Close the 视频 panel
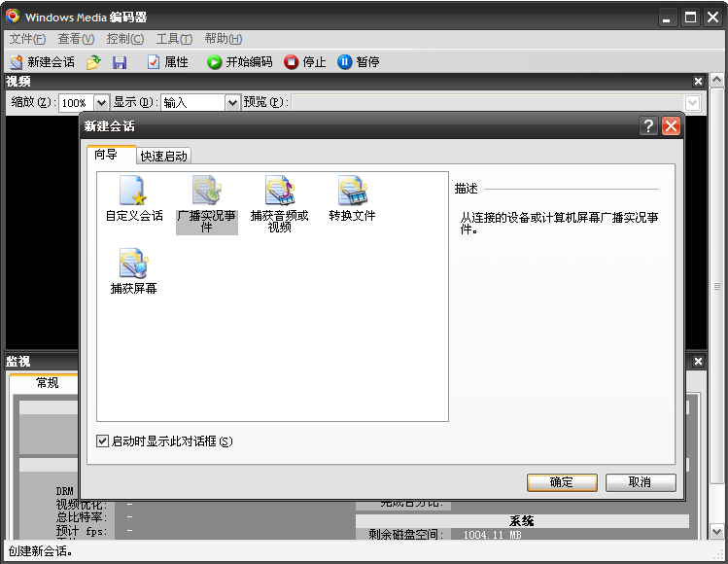728x564 pixels. [698, 82]
